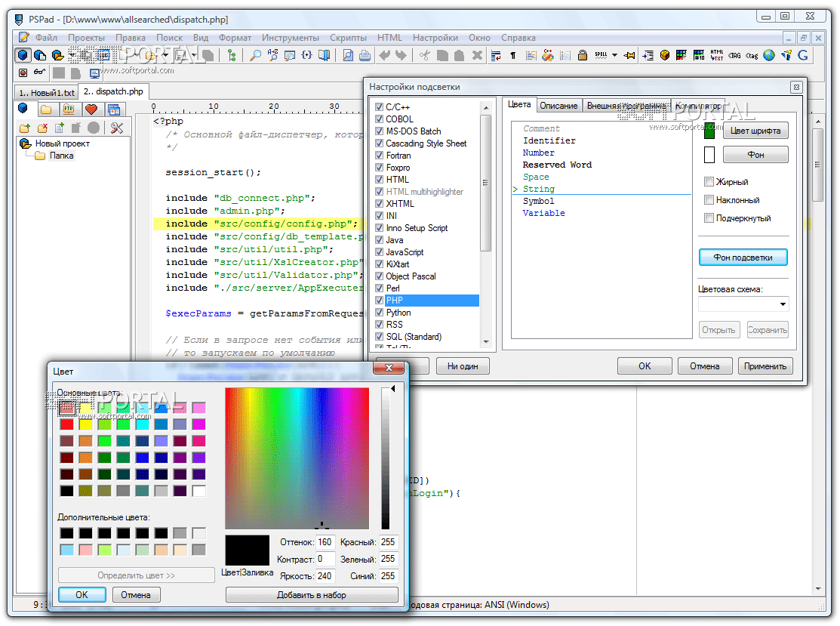Switch to the Описание tab

click(x=558, y=106)
